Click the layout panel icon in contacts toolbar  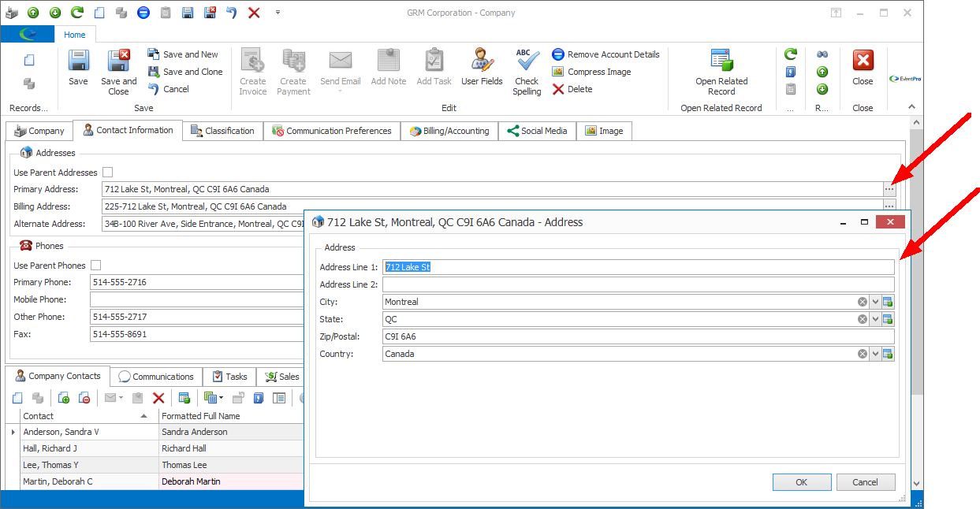click(278, 398)
